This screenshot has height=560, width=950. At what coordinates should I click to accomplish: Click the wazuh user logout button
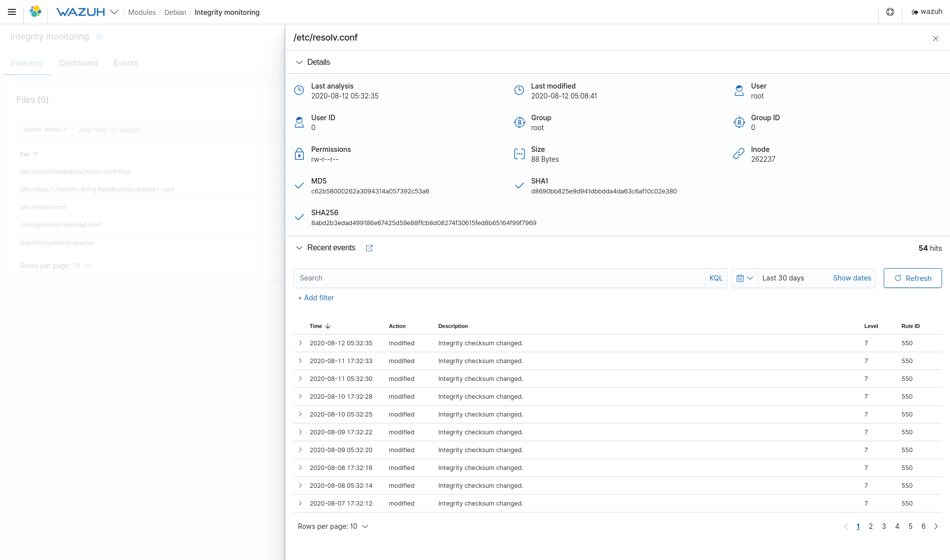[x=927, y=12]
